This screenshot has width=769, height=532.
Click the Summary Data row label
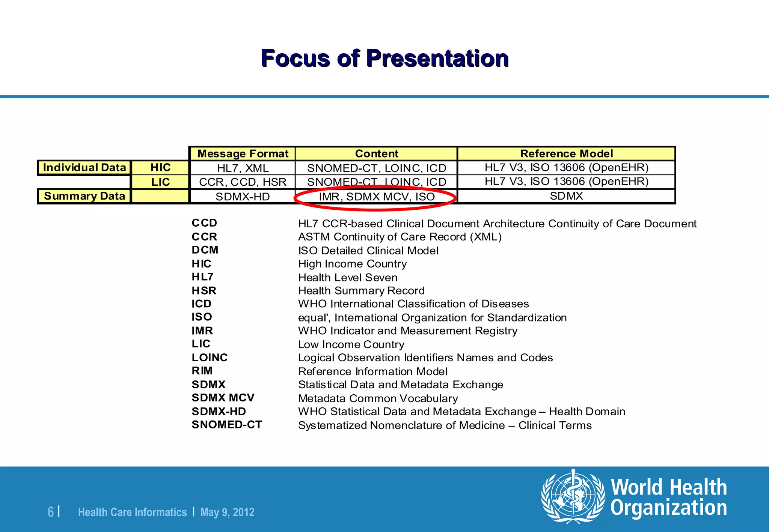pyautogui.click(x=84, y=196)
